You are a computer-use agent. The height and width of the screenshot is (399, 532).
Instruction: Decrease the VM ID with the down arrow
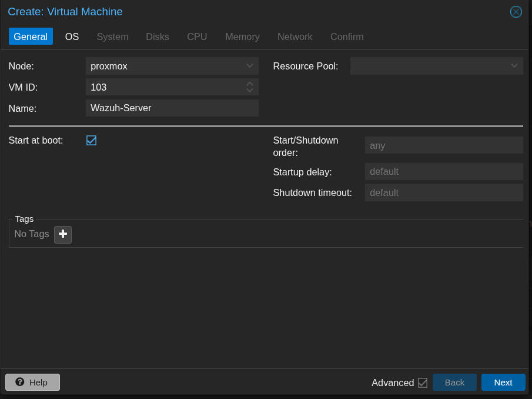[x=250, y=91]
